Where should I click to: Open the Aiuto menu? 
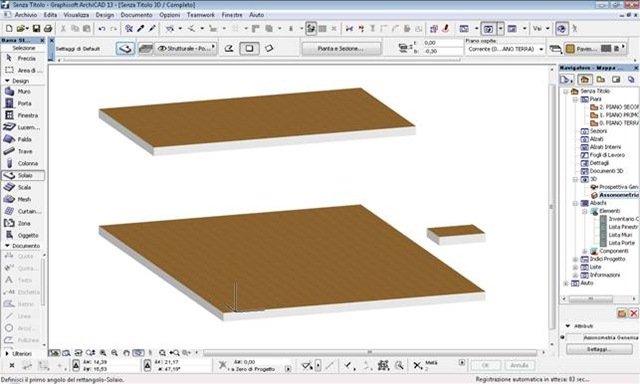tap(256, 15)
